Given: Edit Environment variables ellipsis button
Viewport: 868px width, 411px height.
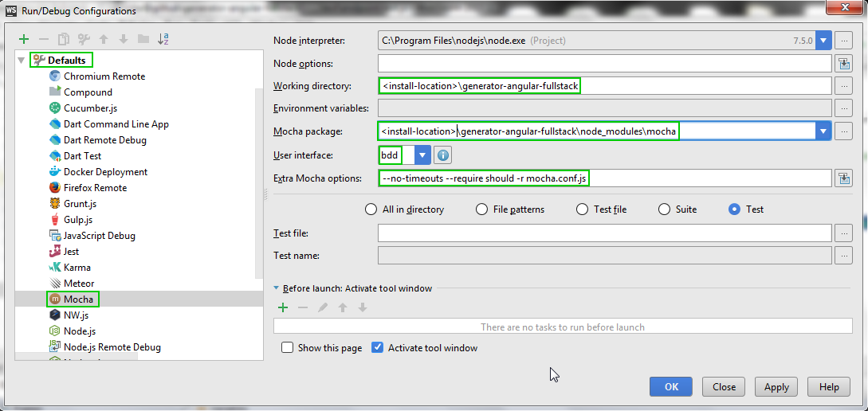Looking at the screenshot, I should [843, 108].
